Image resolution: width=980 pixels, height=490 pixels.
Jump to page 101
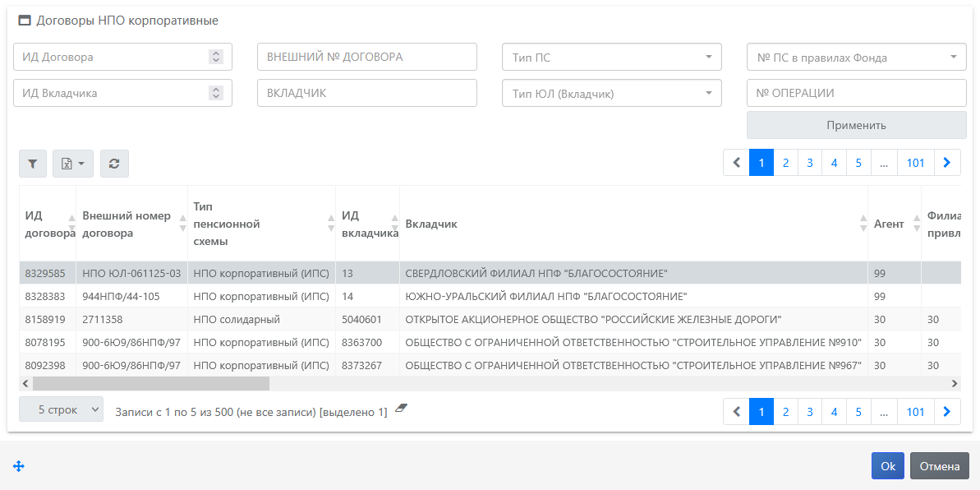[x=915, y=162]
